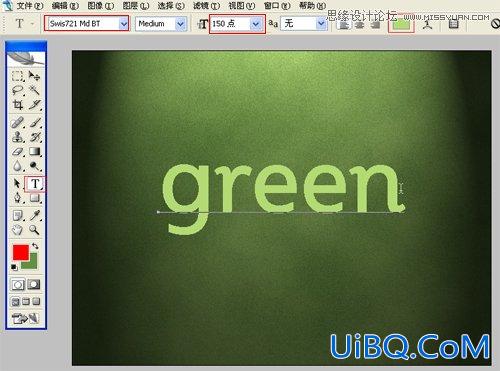
Task: Pick the Magic Wand tool
Action: click(34, 90)
